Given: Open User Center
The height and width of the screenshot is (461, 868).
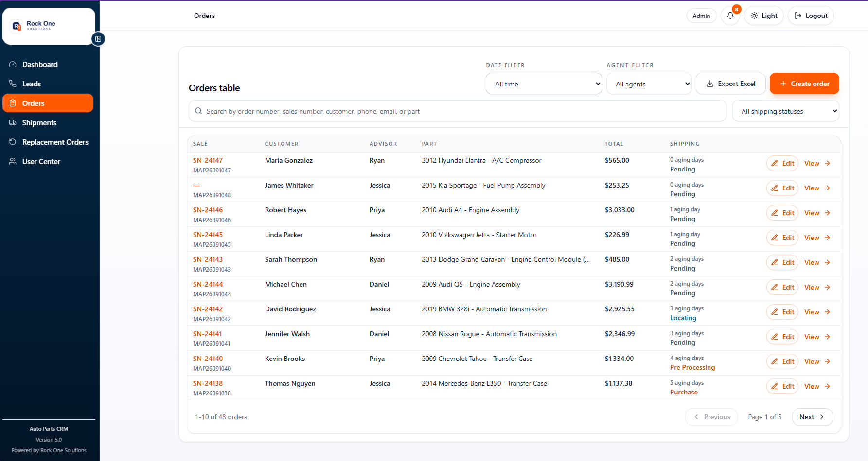Looking at the screenshot, I should click(48, 161).
